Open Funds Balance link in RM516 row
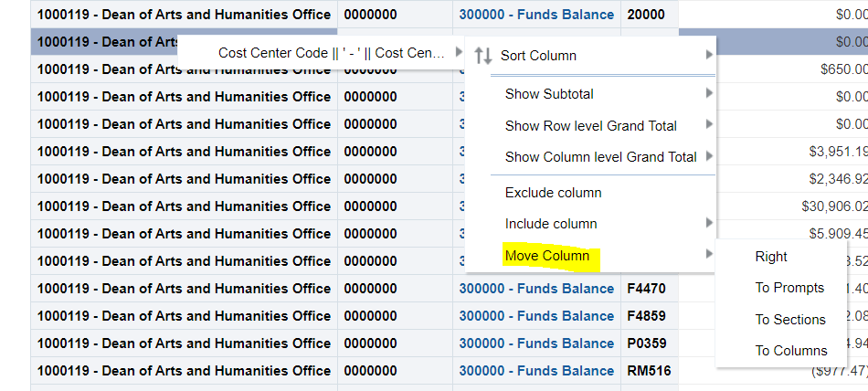Screen dimensions: 868x391 (536, 371)
